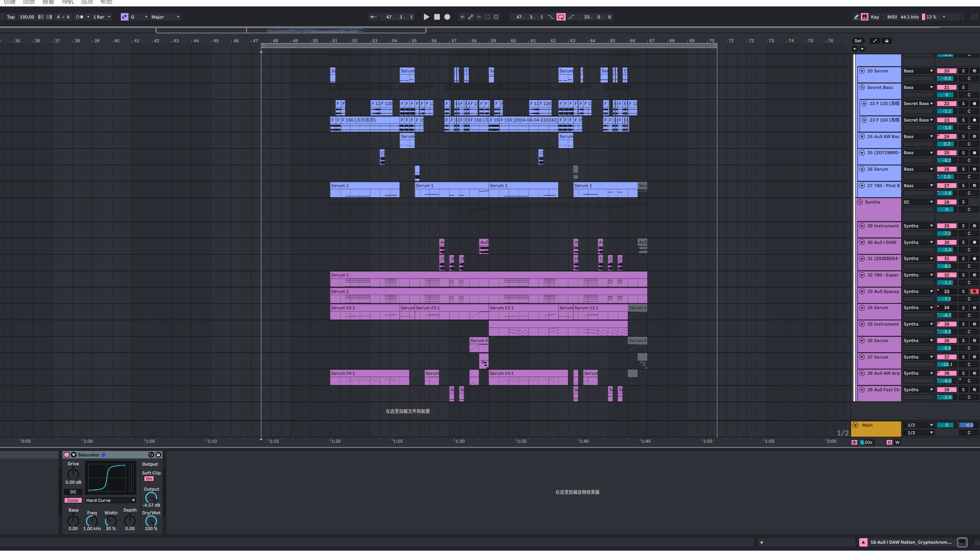Collapse the Synths group track
The height and width of the screenshot is (551, 980).
pos(860,202)
